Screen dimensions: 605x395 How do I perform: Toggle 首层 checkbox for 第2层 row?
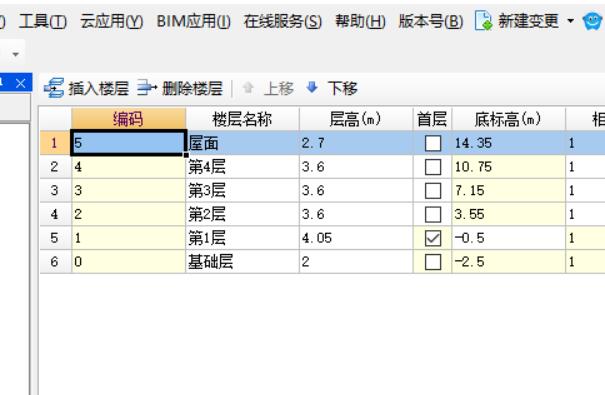coord(433,214)
